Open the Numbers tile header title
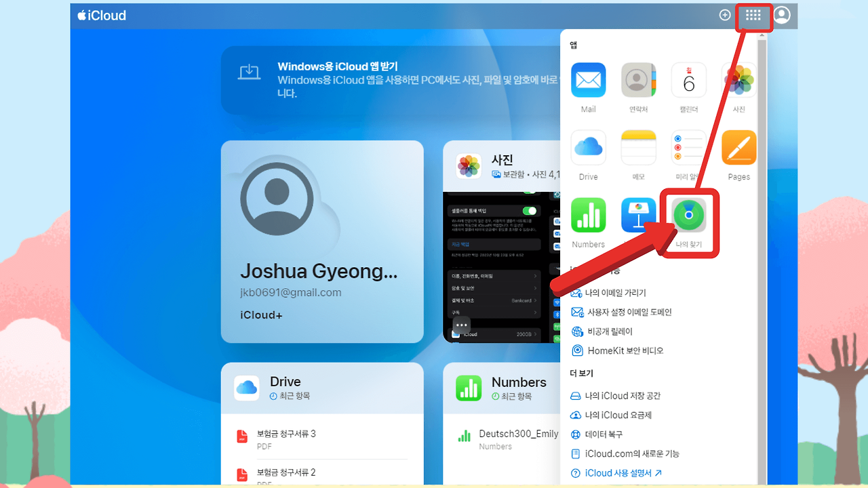The height and width of the screenshot is (488, 868). 519,382
